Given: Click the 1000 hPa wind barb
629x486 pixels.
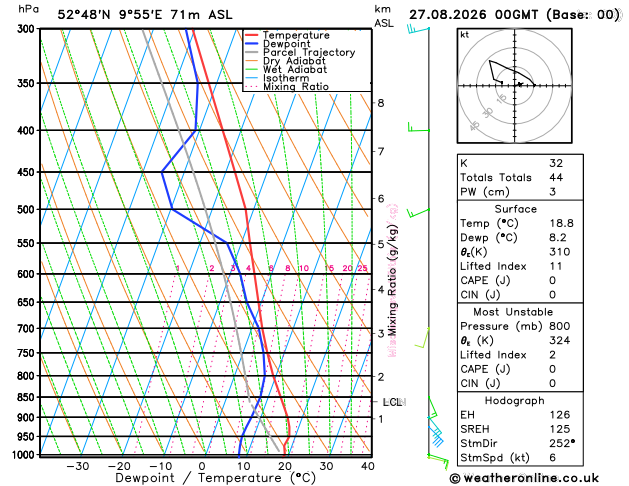Looking at the screenshot, I should click(438, 461).
